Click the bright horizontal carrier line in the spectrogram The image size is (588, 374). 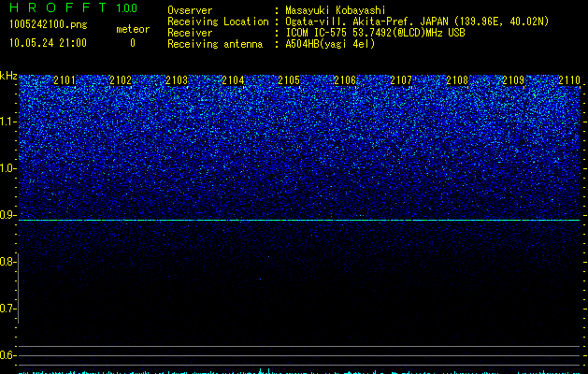[x=299, y=221]
